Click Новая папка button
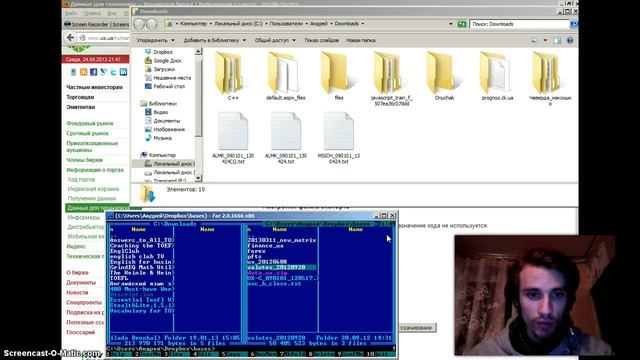Screen dimensions: 640x360 (x=360, y=40)
